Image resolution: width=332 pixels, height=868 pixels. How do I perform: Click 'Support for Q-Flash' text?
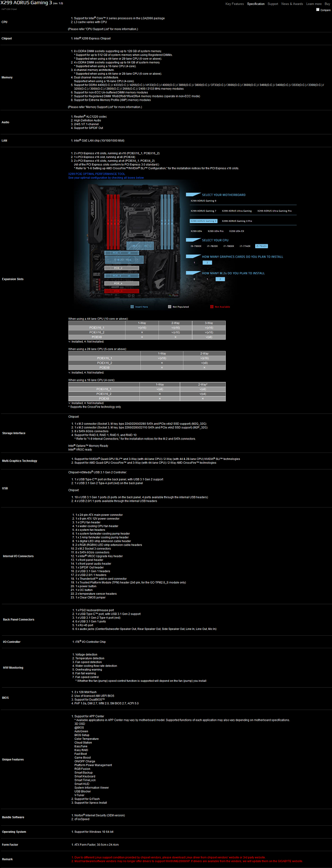87,799
